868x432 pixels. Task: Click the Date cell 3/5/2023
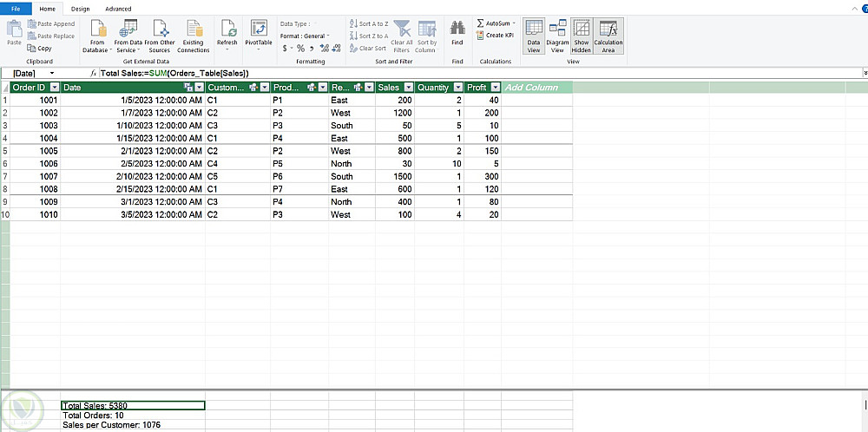(x=133, y=214)
